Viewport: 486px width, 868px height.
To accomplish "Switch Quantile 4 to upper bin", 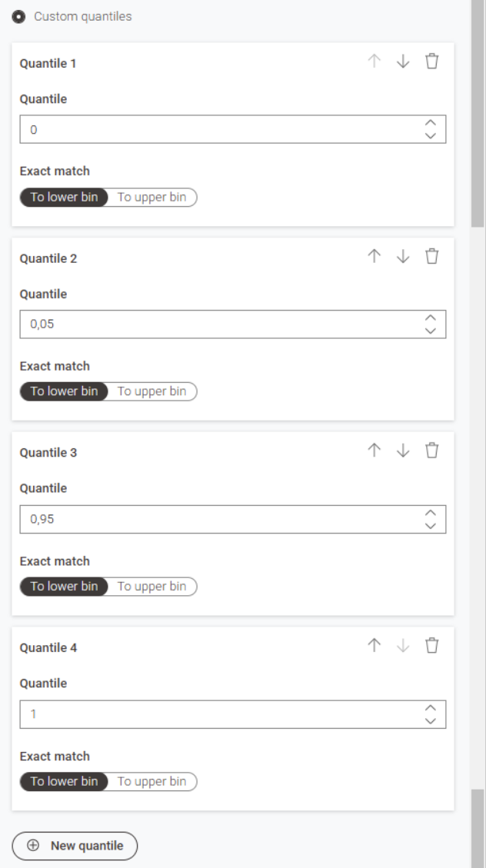I will 151,782.
